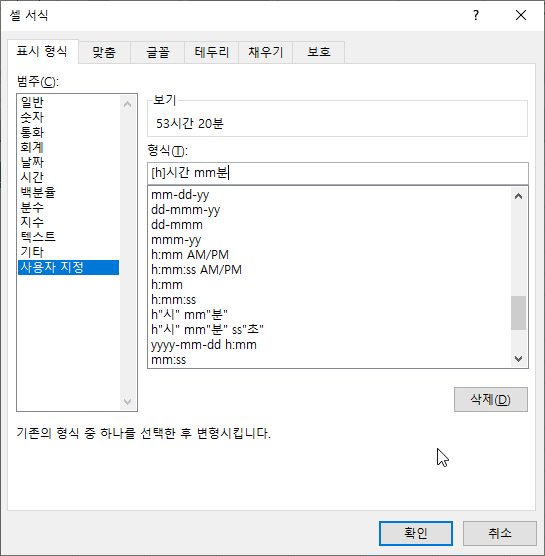Select the 날짜 category
The height and width of the screenshot is (556, 545).
pos(68,162)
